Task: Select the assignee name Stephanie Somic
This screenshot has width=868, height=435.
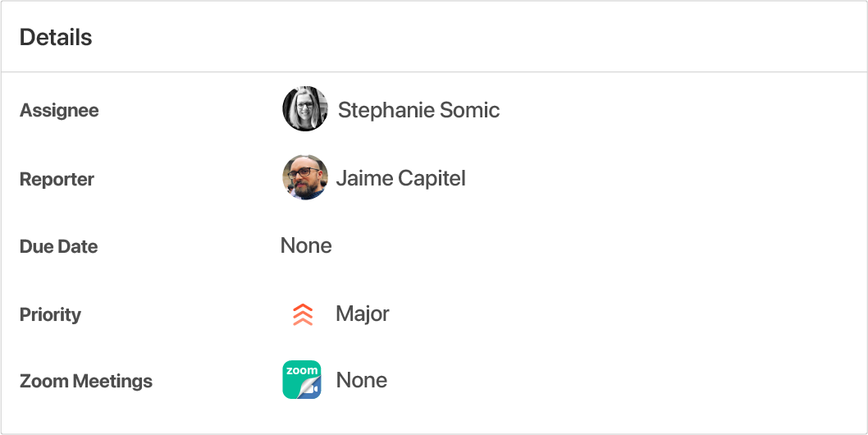Action: click(418, 110)
